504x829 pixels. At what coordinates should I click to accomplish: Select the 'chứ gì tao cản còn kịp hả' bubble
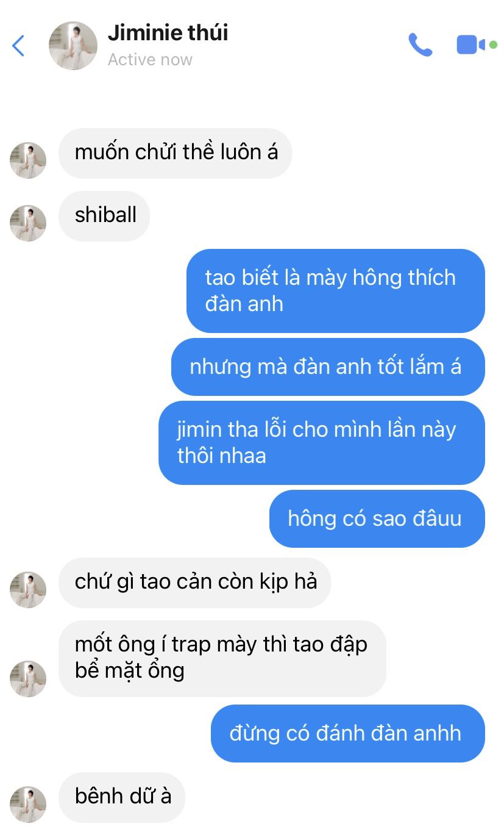pos(195,583)
